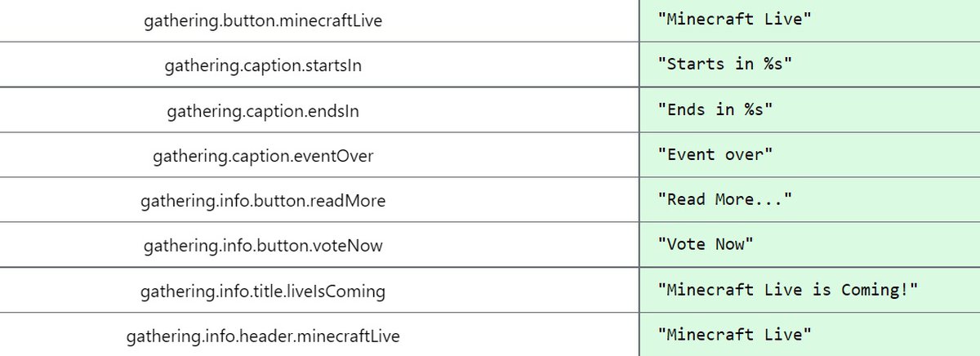Select the "Minecraft Live" value for gathering.info.header.minecraftLive
Screen dimensions: 980x356
[x=735, y=336]
